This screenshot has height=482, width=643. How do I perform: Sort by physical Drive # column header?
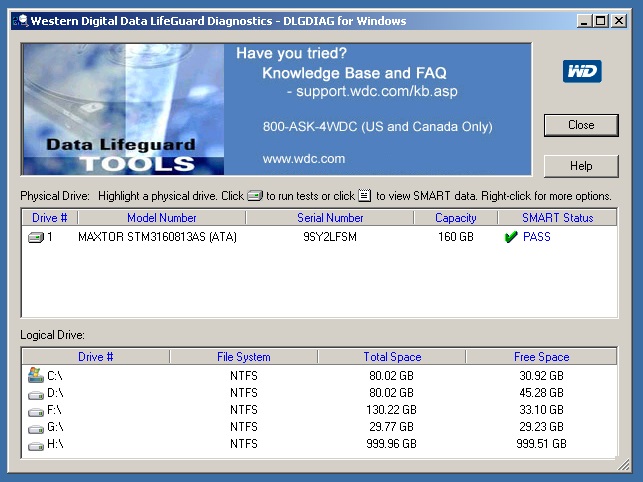[50, 218]
